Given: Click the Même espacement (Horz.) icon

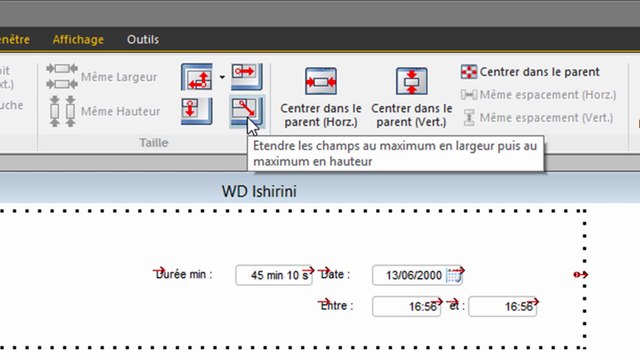Looking at the screenshot, I should pos(469,95).
